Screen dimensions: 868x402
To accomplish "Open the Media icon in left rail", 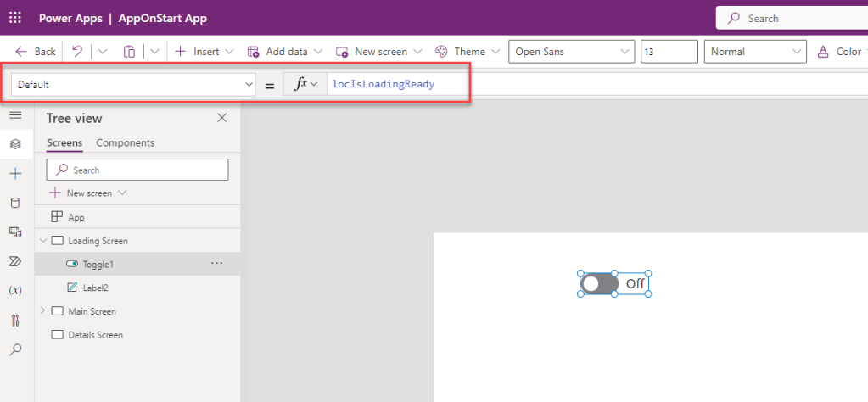I will [15, 232].
